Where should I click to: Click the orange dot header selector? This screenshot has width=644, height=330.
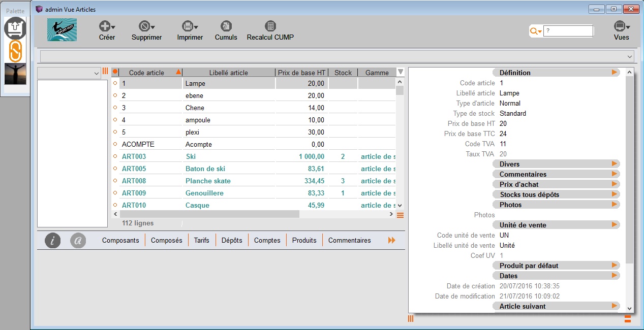[x=115, y=72]
